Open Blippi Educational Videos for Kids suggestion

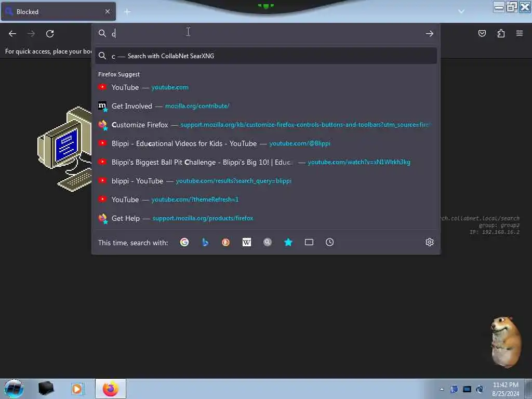(266, 143)
